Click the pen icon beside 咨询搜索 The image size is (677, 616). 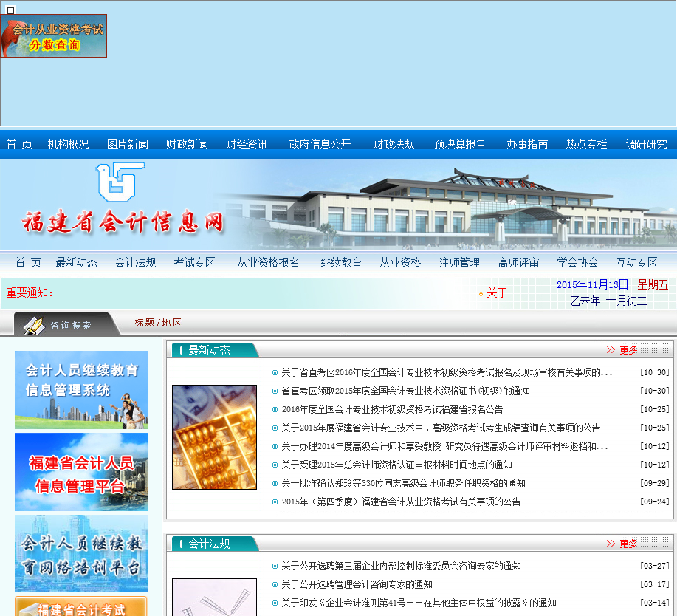pyautogui.click(x=34, y=326)
